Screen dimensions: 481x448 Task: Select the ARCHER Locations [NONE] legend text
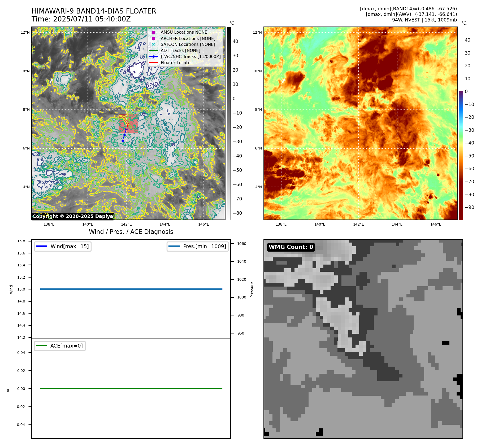coord(188,38)
